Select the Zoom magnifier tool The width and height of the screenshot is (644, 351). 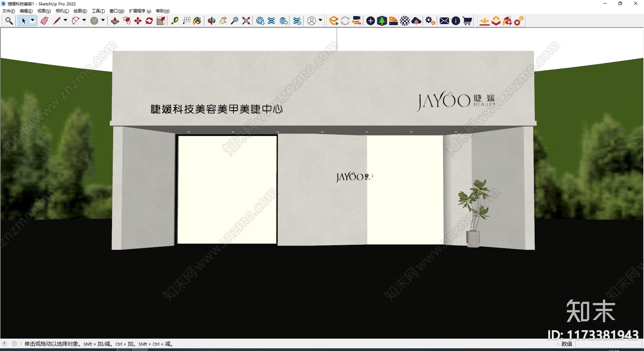point(235,21)
